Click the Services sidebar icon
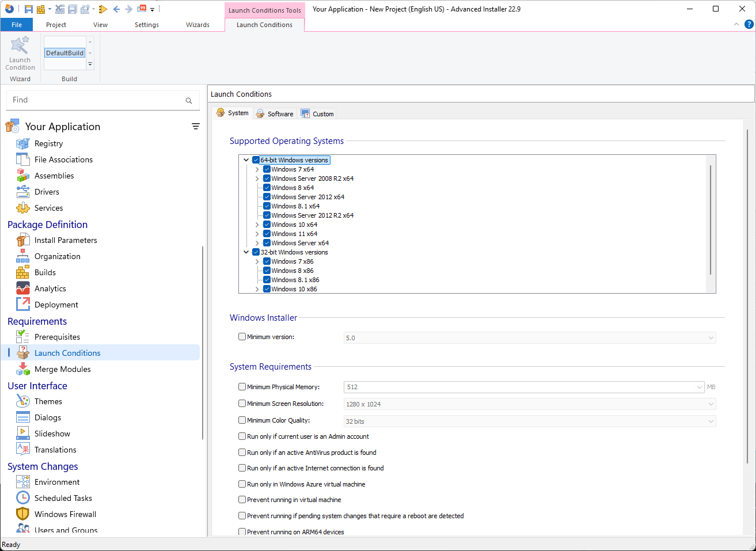The height and width of the screenshot is (551, 756). (x=23, y=207)
